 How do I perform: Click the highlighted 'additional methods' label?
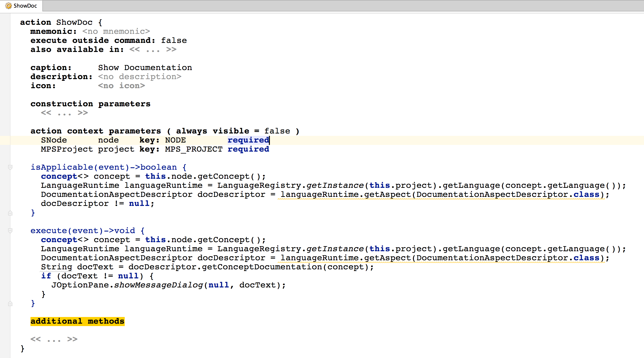[77, 321]
